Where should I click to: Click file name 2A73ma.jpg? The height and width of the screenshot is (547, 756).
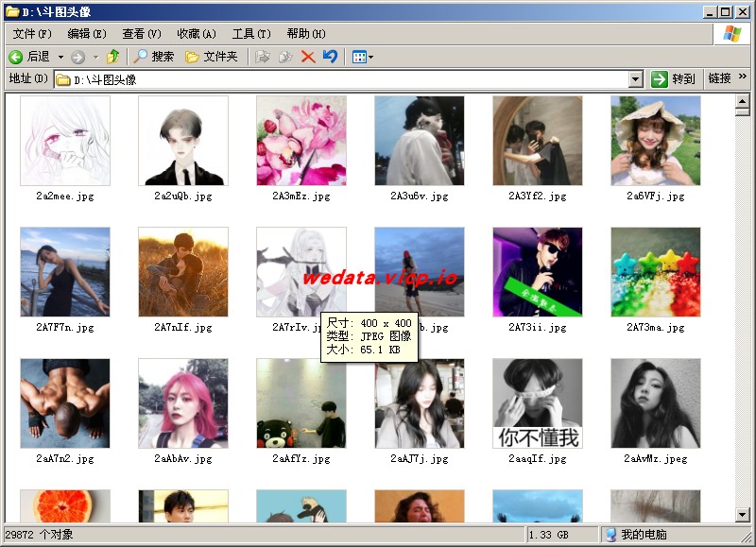click(656, 327)
